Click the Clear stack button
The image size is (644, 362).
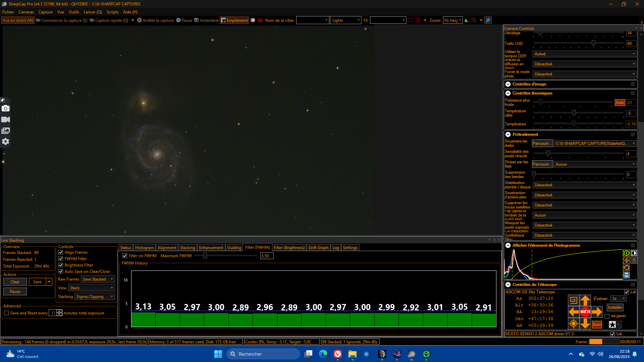click(x=15, y=282)
